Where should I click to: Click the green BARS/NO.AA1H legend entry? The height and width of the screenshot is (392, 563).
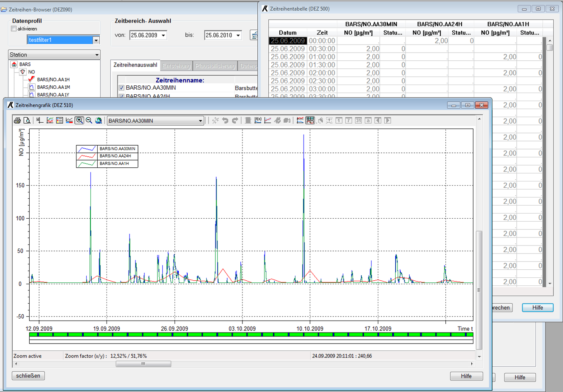(107, 164)
